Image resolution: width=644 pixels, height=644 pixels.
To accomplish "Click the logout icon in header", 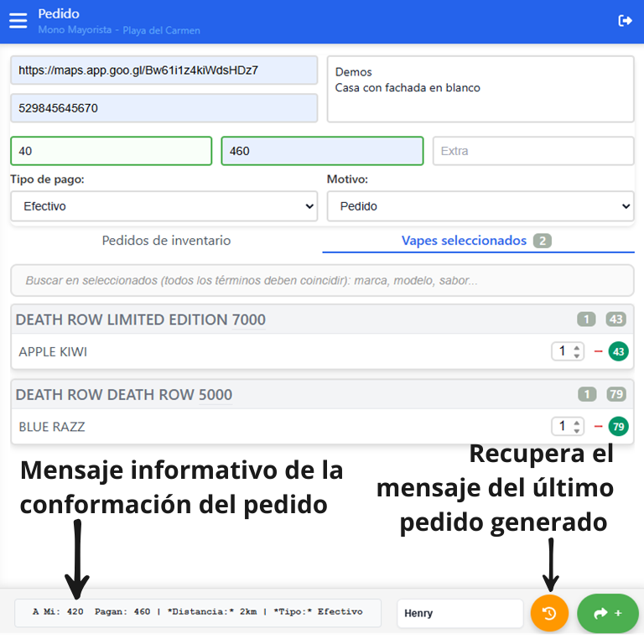I will (625, 21).
